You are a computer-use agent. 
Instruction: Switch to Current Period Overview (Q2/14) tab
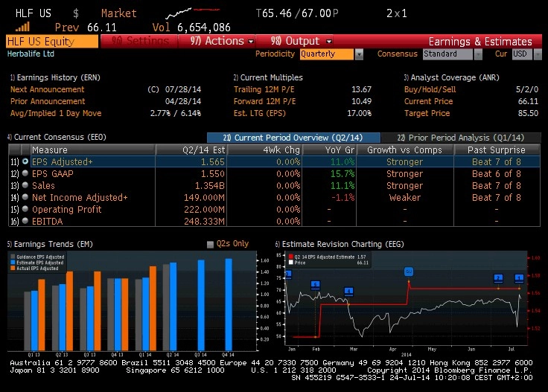(x=293, y=138)
